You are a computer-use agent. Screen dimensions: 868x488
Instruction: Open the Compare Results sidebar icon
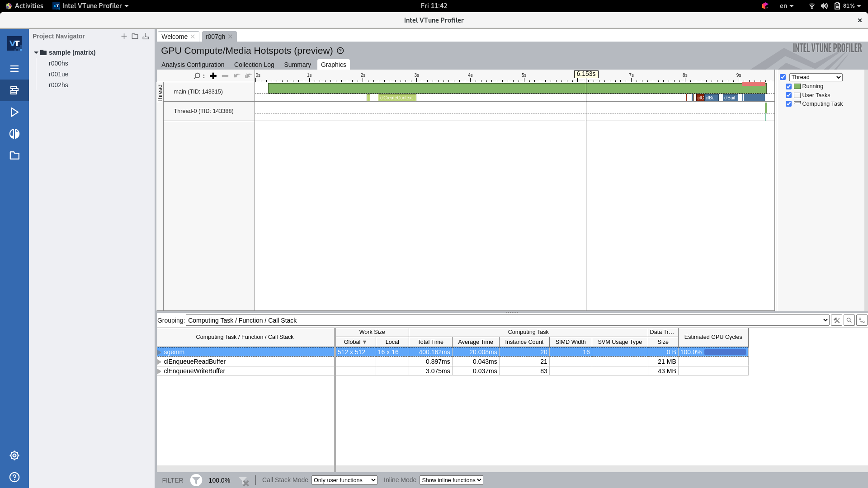coord(14,134)
